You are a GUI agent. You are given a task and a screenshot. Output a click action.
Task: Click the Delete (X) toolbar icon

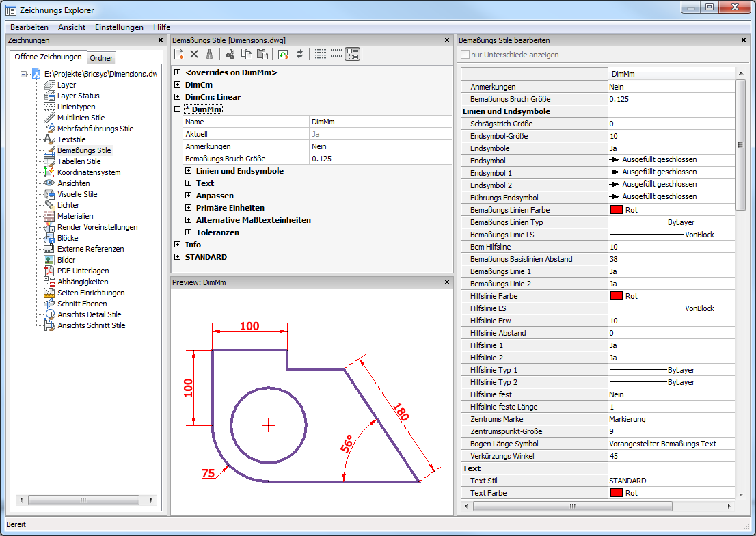194,54
